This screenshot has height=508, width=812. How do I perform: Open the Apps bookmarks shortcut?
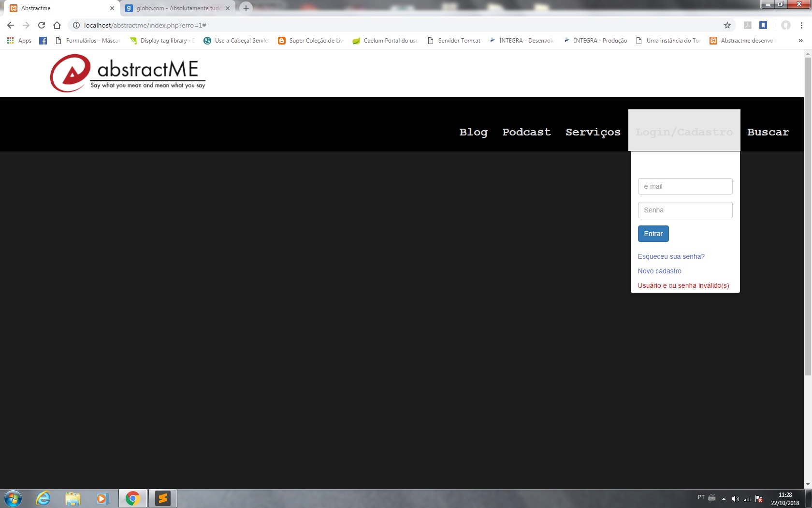[19, 41]
